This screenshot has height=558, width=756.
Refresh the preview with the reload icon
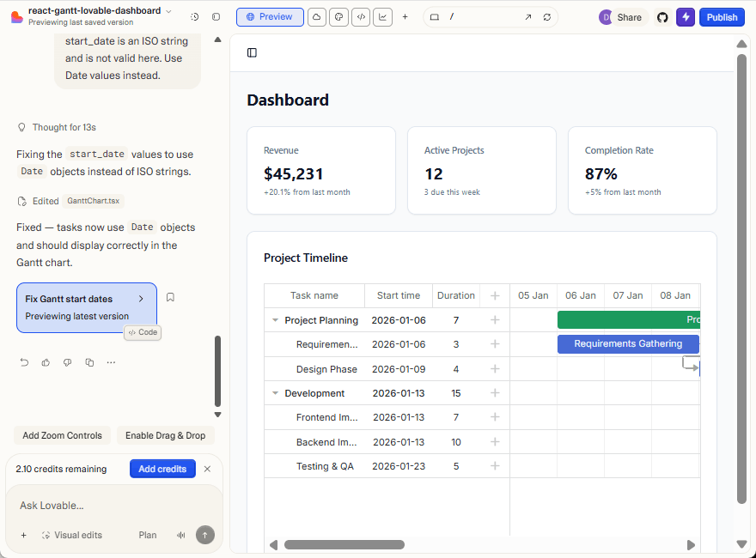point(547,17)
